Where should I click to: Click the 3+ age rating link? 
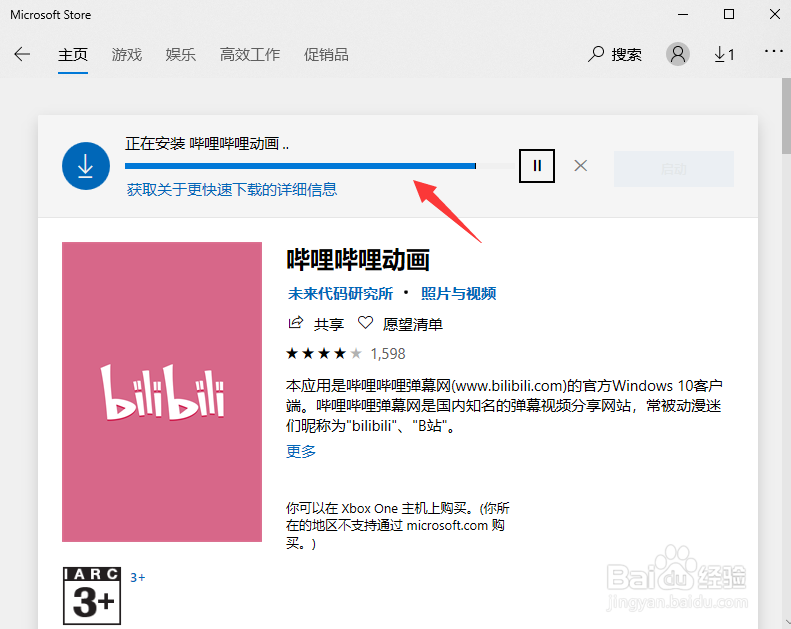coord(137,578)
